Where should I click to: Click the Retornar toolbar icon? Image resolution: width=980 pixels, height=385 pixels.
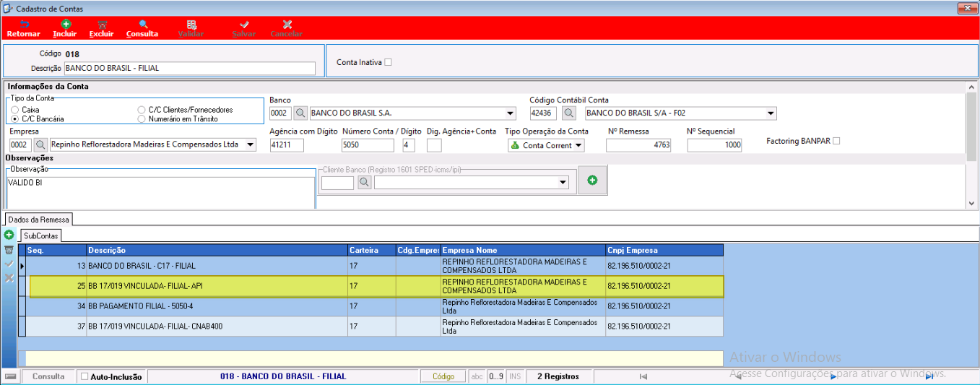[23, 24]
